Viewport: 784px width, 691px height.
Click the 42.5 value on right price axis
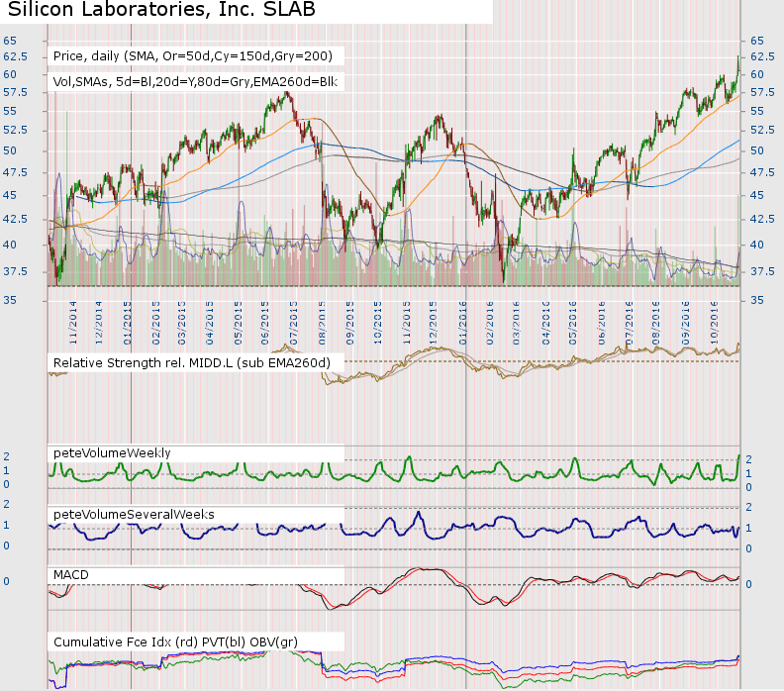(762, 219)
